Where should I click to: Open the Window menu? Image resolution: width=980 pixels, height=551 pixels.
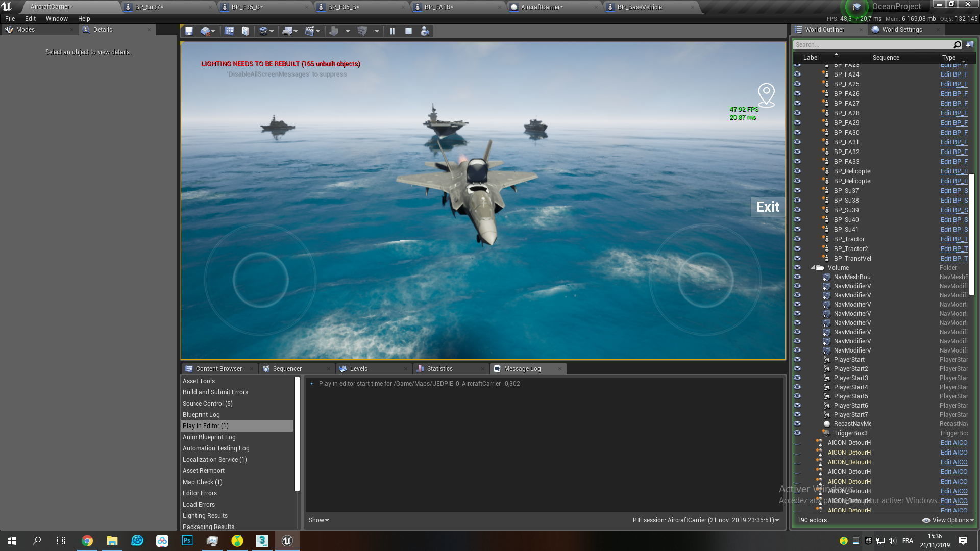tap(57, 19)
